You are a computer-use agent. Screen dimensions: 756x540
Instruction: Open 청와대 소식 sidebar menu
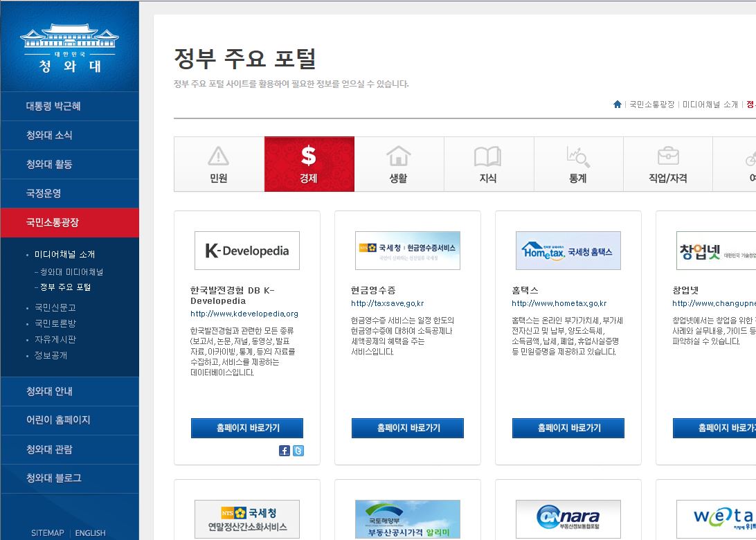[49, 135]
